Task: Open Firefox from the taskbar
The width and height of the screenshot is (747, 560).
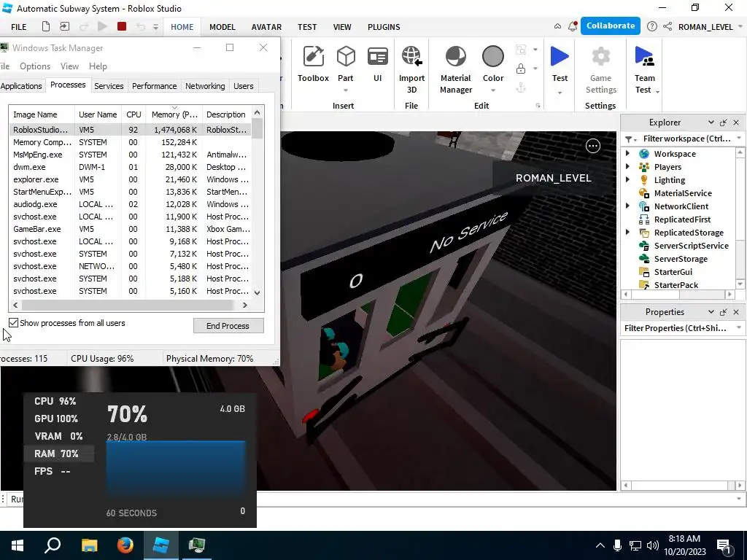Action: pos(125,545)
